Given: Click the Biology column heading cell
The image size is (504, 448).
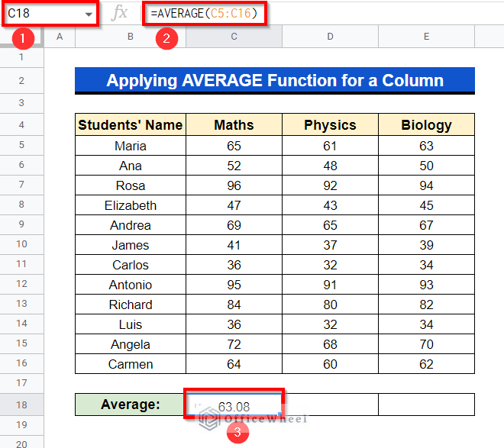Looking at the screenshot, I should pyautogui.click(x=426, y=125).
